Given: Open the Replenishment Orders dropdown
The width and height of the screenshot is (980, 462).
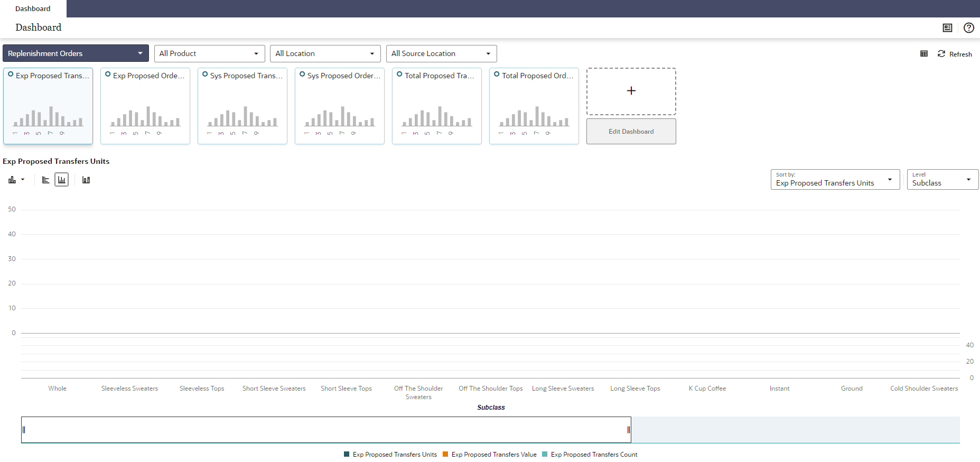Looking at the screenshot, I should coord(76,53).
